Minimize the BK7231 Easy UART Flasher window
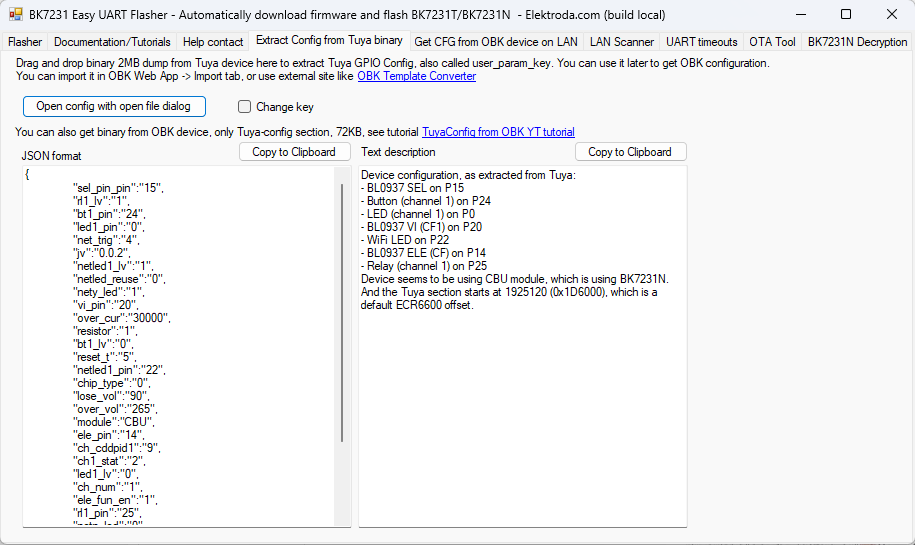The width and height of the screenshot is (915, 545). 801,15
